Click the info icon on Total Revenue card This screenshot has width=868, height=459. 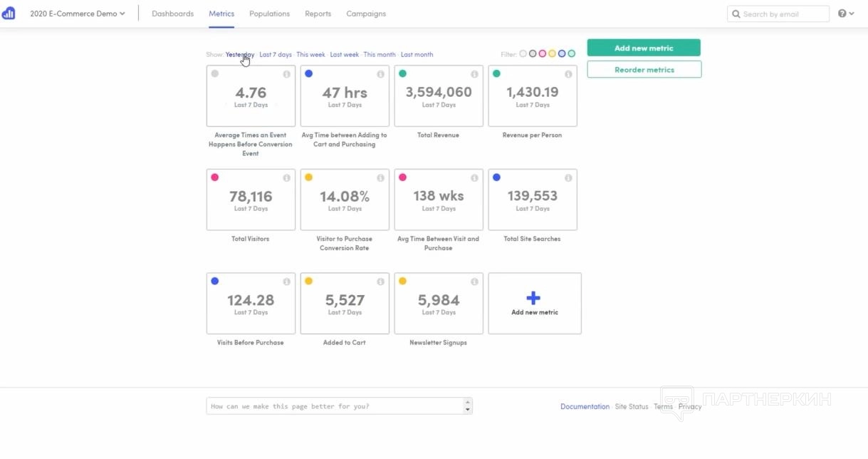pos(474,74)
